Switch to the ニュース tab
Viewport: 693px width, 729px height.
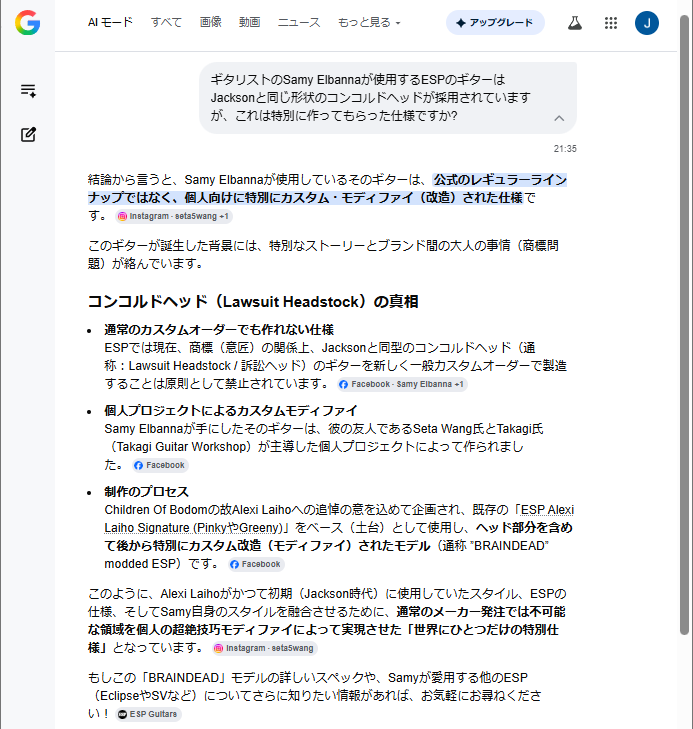299,22
